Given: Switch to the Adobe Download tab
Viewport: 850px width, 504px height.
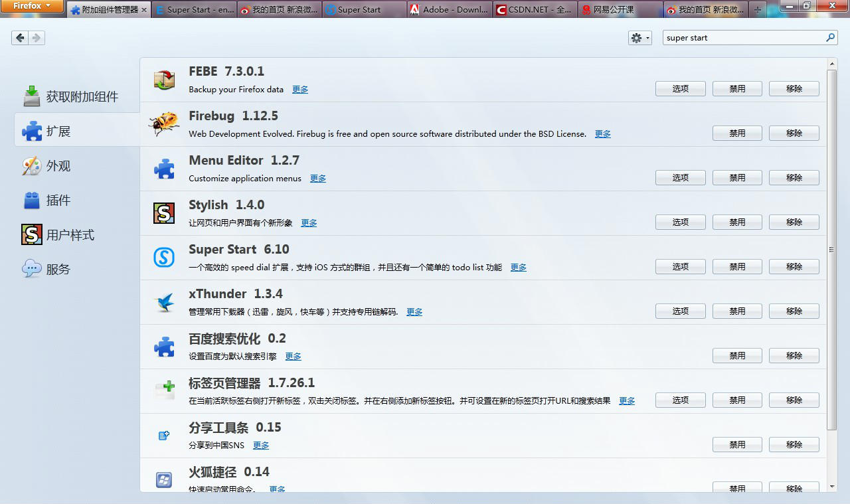Looking at the screenshot, I should click(x=450, y=10).
